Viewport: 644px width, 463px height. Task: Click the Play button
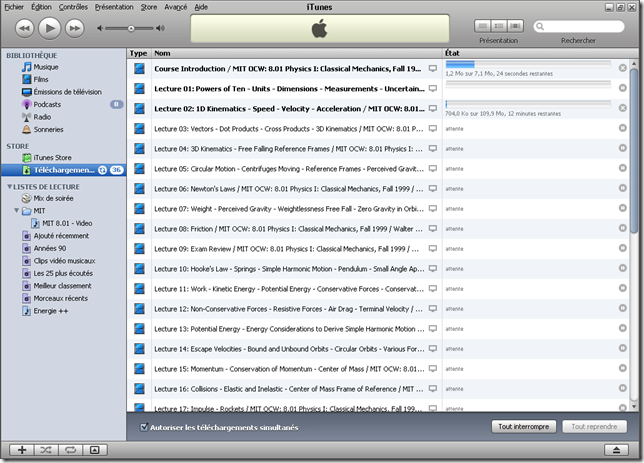50,28
